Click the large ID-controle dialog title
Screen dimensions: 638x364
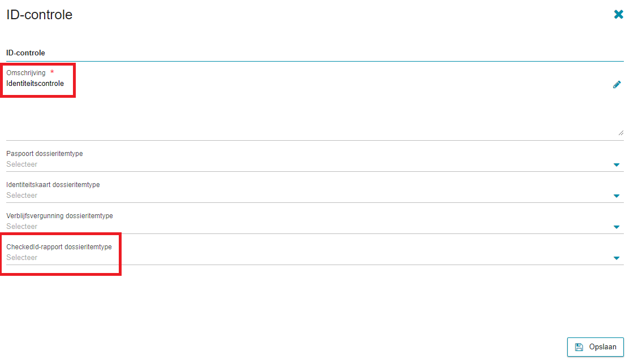coord(40,15)
